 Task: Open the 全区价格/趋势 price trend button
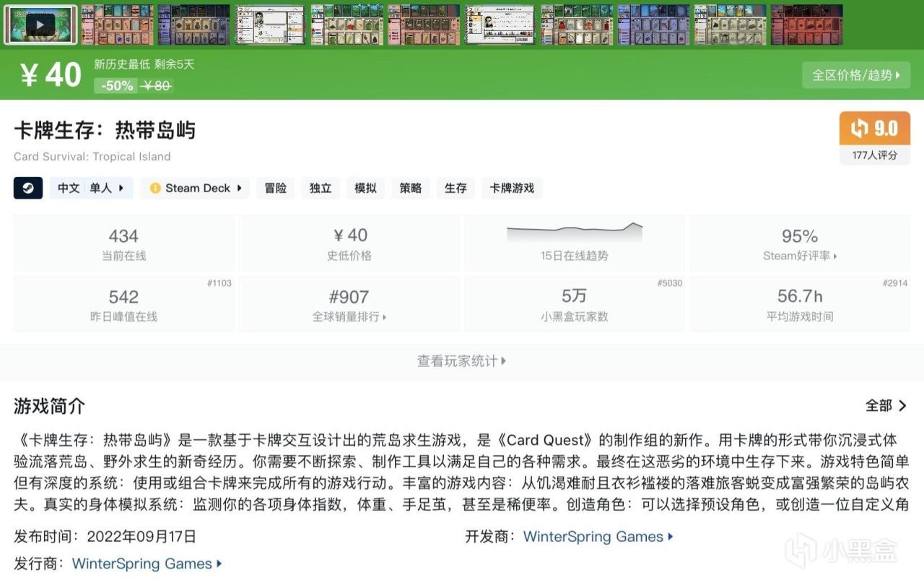tap(856, 74)
